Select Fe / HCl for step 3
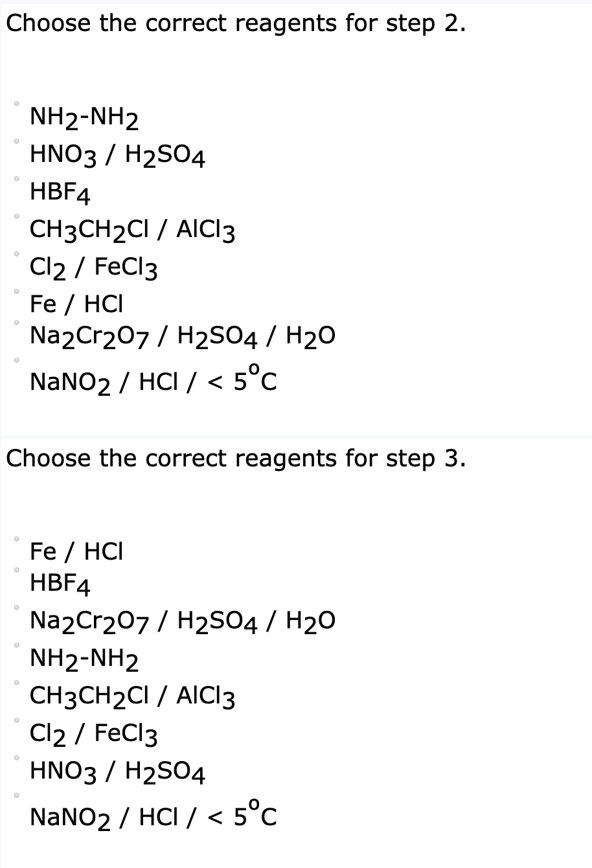 point(16,540)
